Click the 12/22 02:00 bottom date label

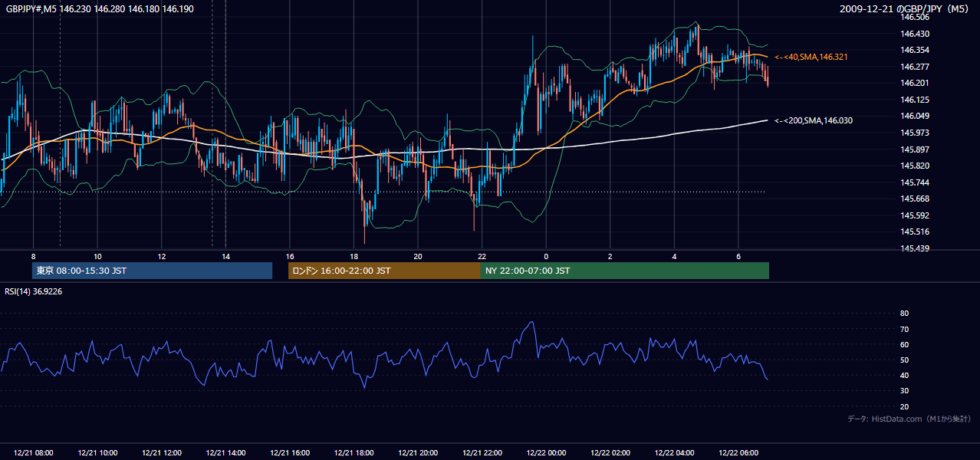pos(610,453)
